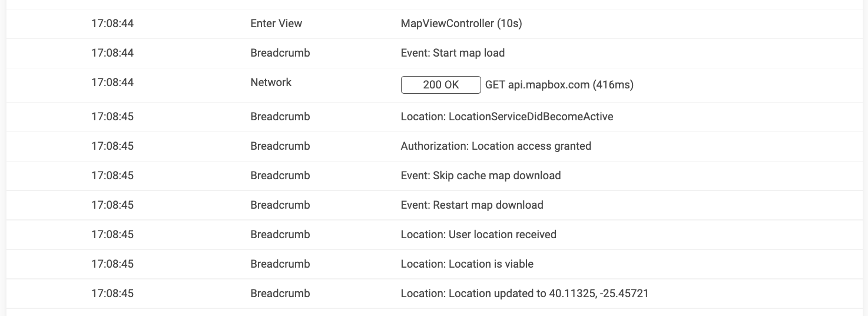
Task: Click the timestamp beside Location is viable
Action: [112, 264]
